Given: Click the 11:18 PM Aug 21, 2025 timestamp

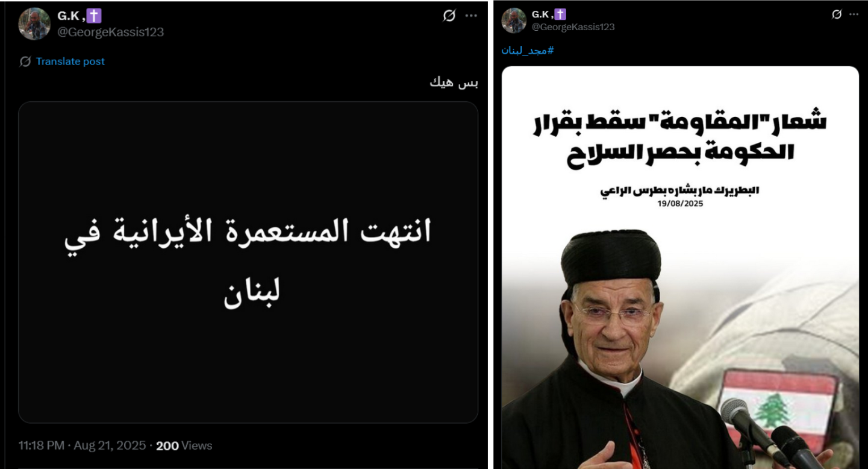Looking at the screenshot, I should click(82, 445).
